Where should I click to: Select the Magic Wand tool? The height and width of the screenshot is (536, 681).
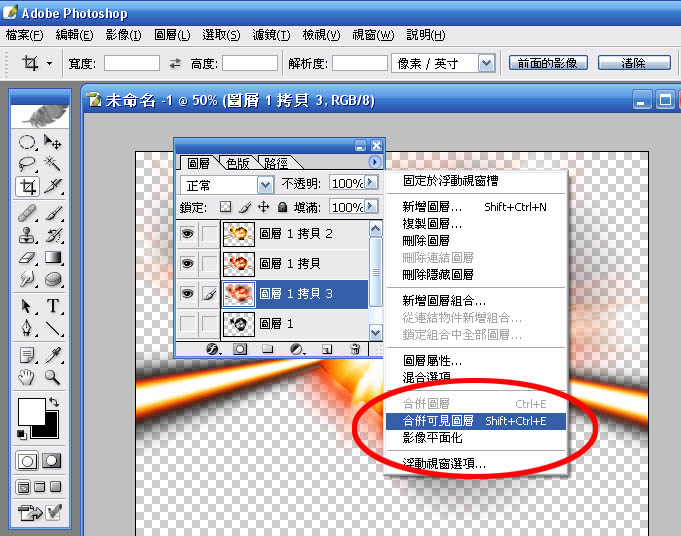point(54,164)
